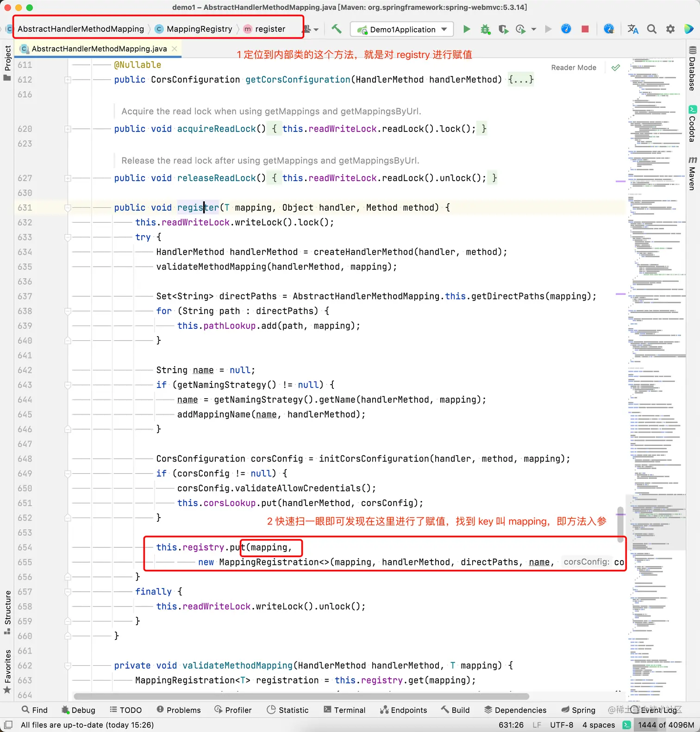This screenshot has height=732, width=700.
Task: Click the blue gauge icon right of Stop
Action: tap(609, 29)
